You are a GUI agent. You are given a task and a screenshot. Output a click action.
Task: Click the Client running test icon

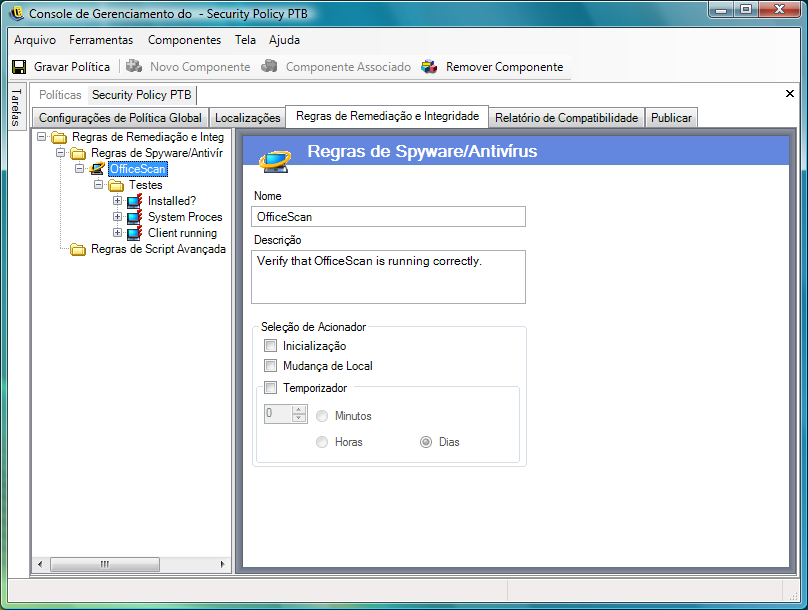click(x=134, y=233)
